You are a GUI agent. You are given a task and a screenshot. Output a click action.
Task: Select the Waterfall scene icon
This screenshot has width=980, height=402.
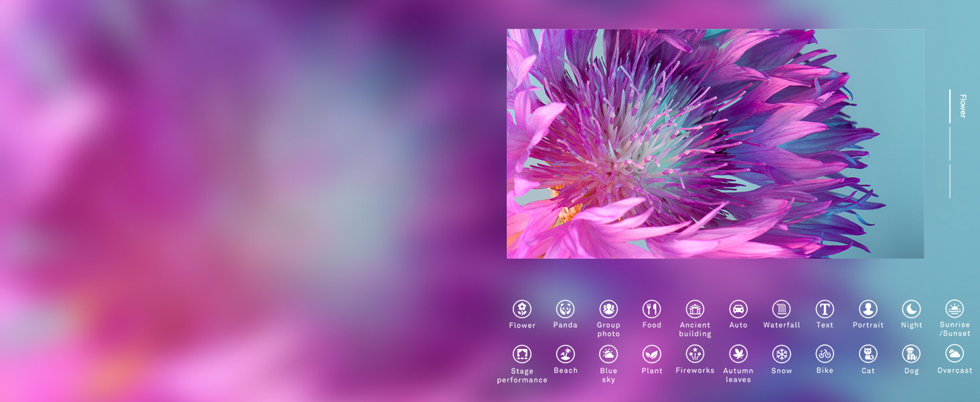(x=781, y=309)
